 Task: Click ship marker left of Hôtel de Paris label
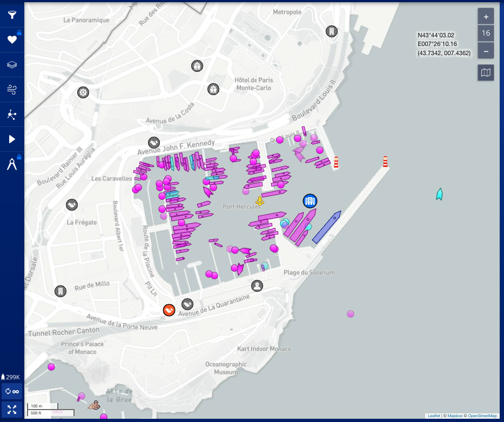pos(213,89)
